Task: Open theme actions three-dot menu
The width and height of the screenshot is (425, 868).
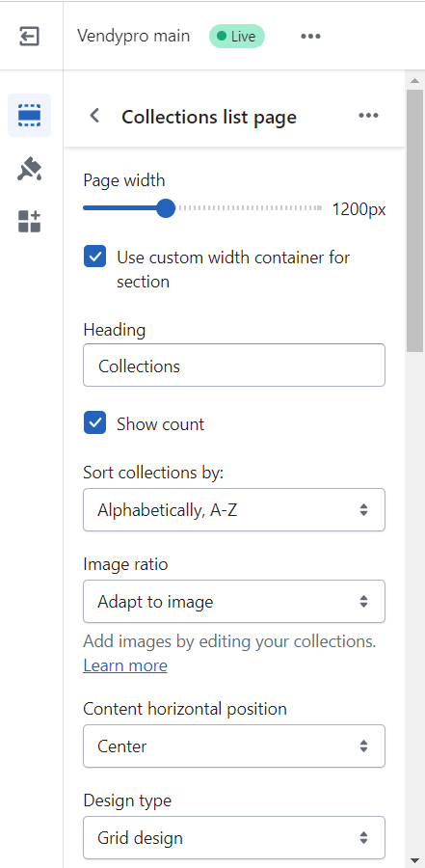Action: pyautogui.click(x=310, y=37)
